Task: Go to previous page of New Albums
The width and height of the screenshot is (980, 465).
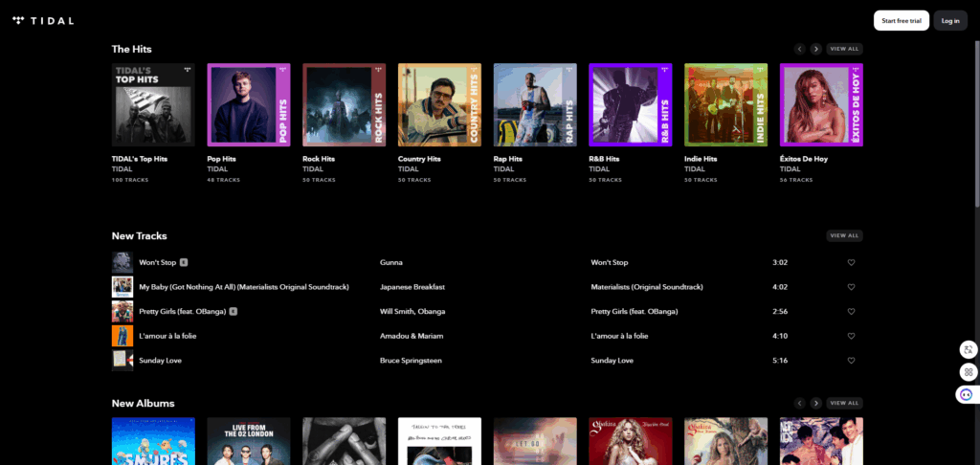Action: [x=799, y=403]
